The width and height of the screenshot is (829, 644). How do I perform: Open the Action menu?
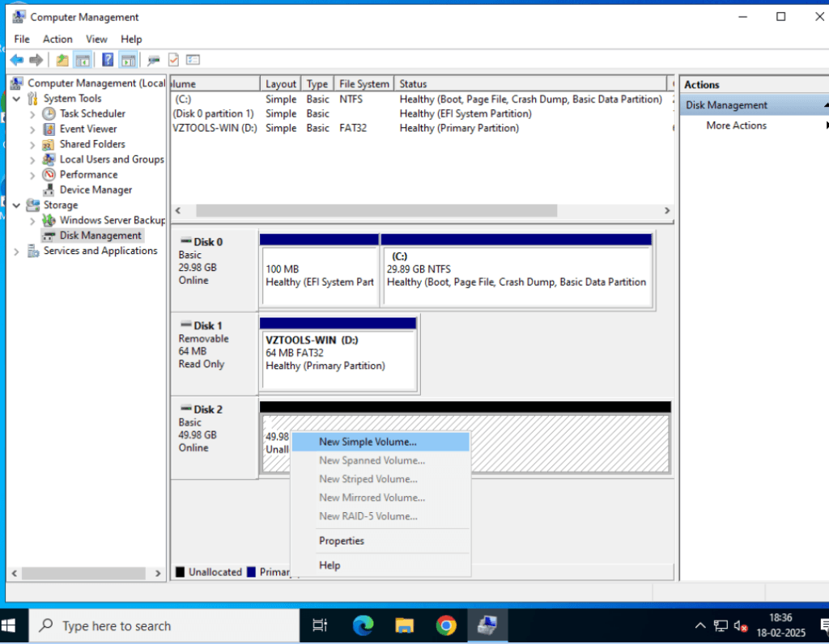tap(57, 39)
